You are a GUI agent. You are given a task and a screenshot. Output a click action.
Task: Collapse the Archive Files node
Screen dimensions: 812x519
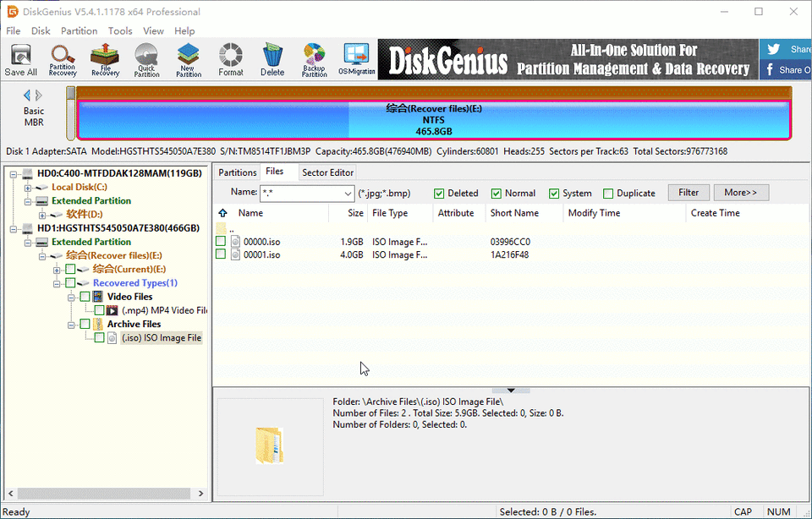pyautogui.click(x=71, y=325)
